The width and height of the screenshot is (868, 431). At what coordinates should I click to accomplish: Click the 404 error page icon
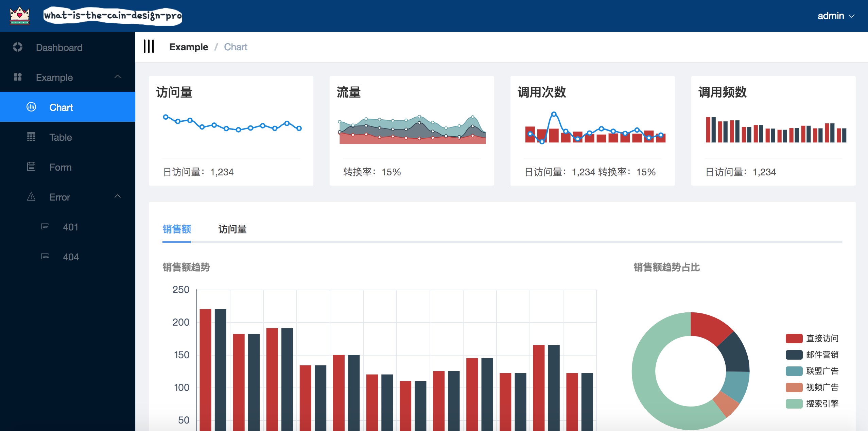45,256
